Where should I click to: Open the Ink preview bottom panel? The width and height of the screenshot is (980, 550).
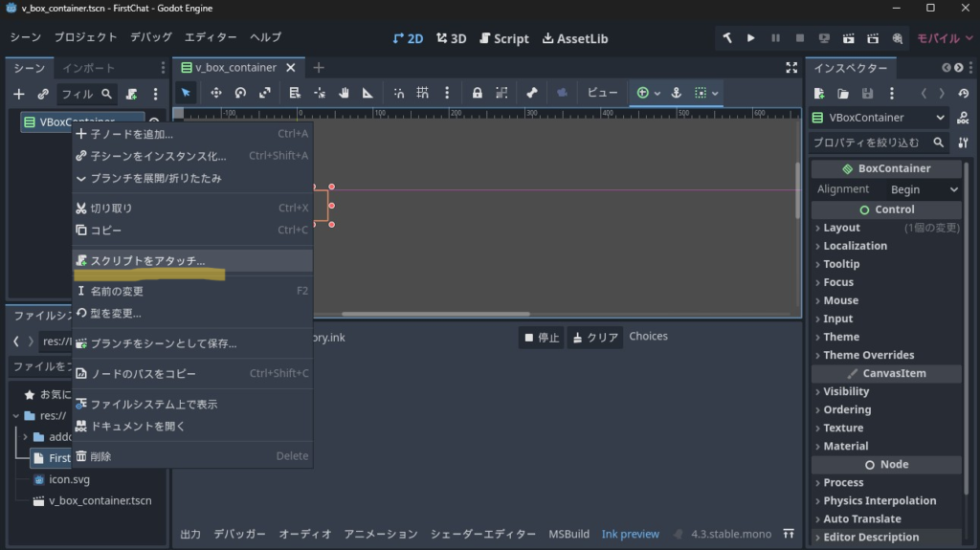630,534
